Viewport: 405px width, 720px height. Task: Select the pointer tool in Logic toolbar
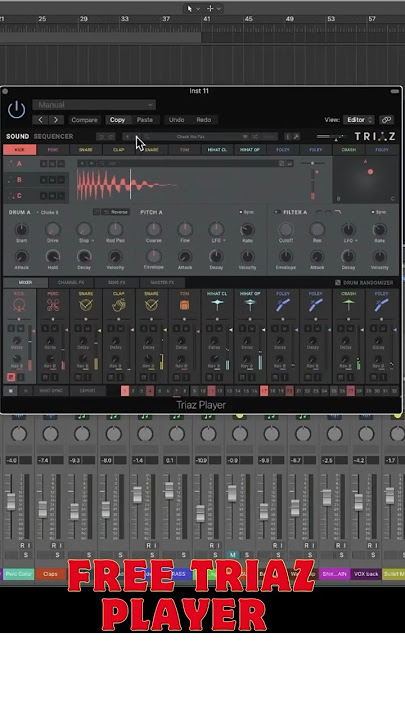tap(190, 9)
